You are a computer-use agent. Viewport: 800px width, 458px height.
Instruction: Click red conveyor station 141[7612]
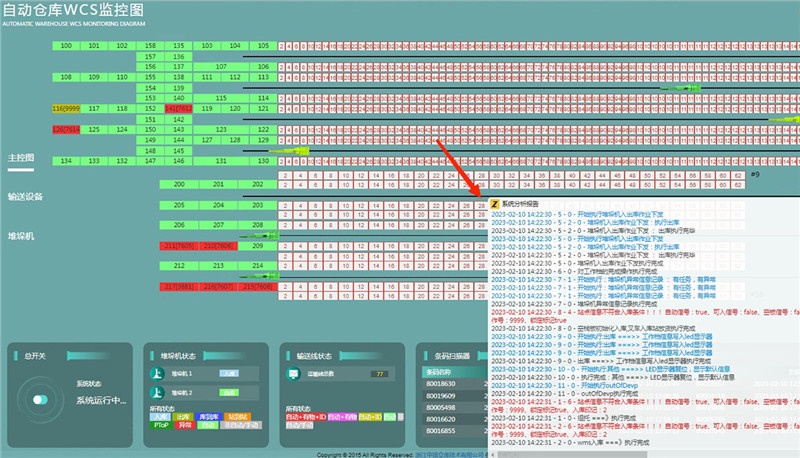(x=178, y=108)
